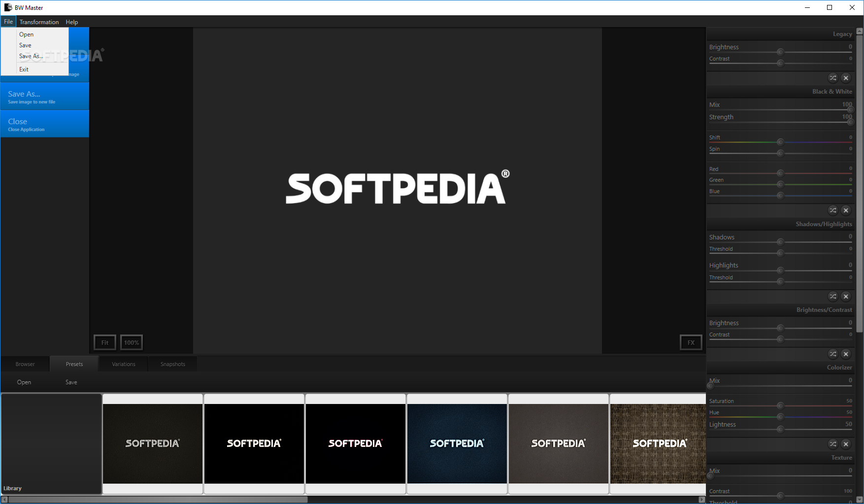Click the Softpedia image preview
The height and width of the screenshot is (504, 864).
pyautogui.click(x=398, y=190)
